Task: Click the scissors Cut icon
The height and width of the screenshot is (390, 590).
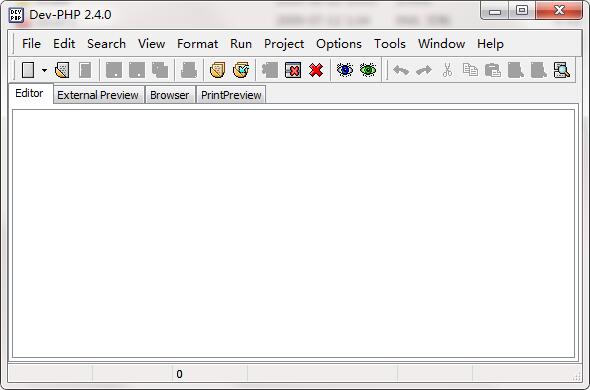Action: pos(447,70)
